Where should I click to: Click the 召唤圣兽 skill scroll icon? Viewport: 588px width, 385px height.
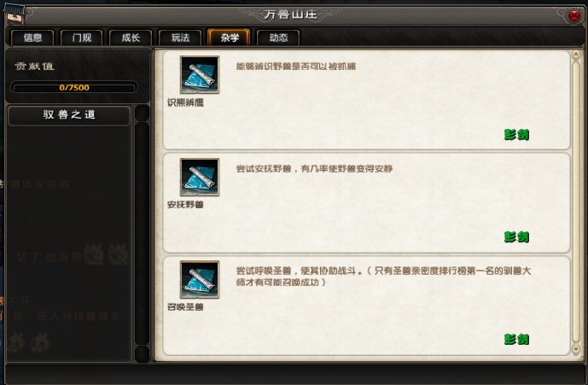(x=200, y=279)
